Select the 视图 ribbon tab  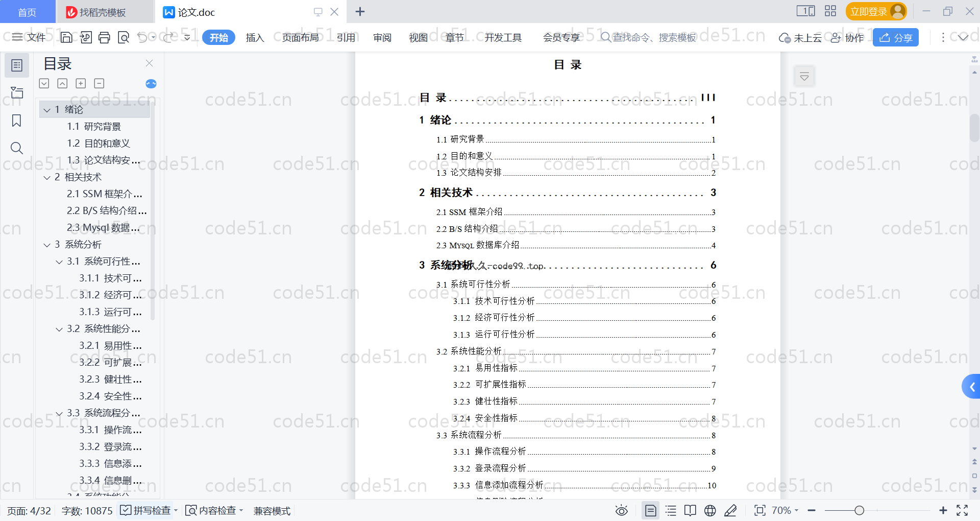click(419, 37)
